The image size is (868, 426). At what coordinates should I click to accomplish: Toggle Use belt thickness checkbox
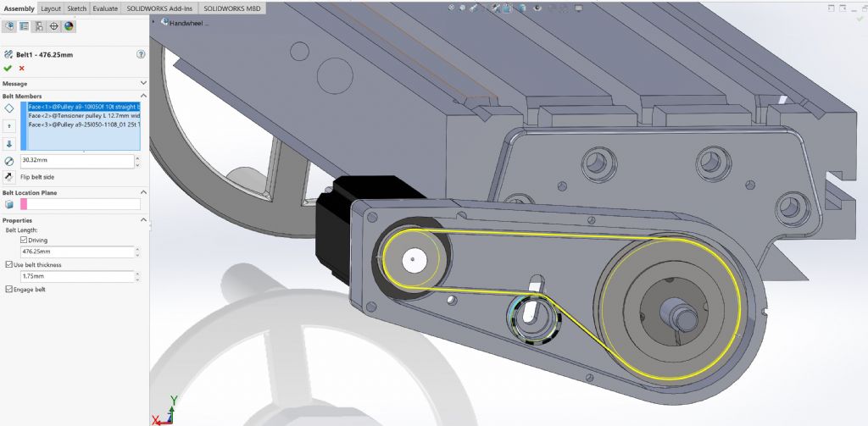pos(8,264)
